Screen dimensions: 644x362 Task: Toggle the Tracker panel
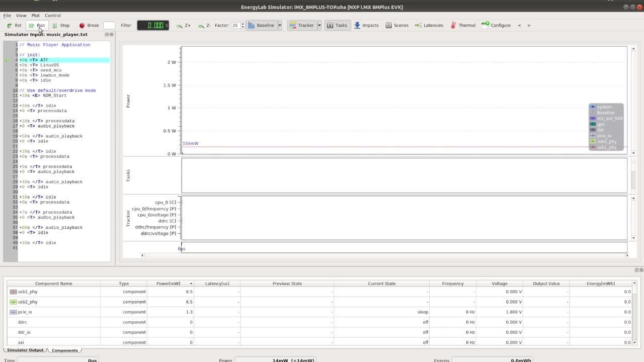coord(301,25)
